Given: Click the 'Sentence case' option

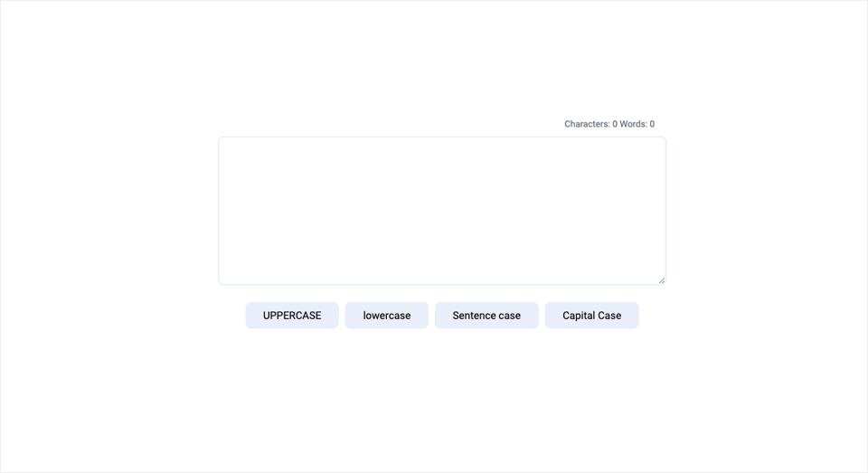Looking at the screenshot, I should [486, 315].
